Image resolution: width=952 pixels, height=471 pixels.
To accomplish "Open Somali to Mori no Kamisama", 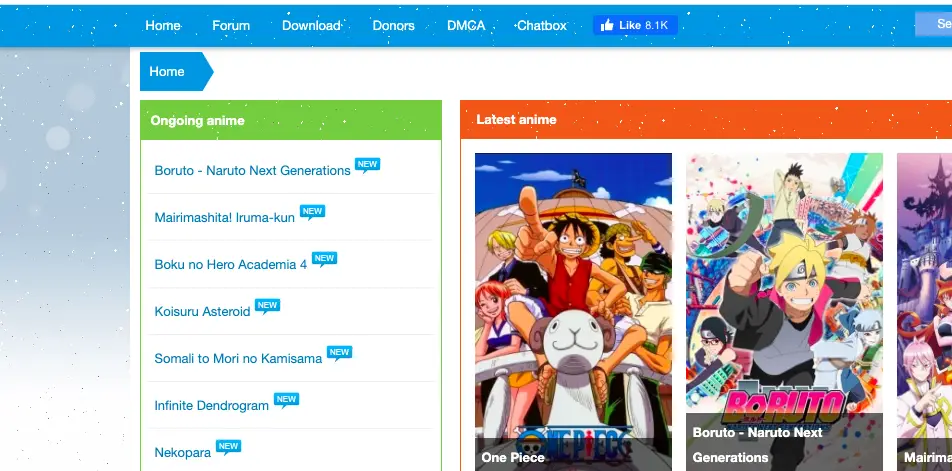I will click(238, 359).
